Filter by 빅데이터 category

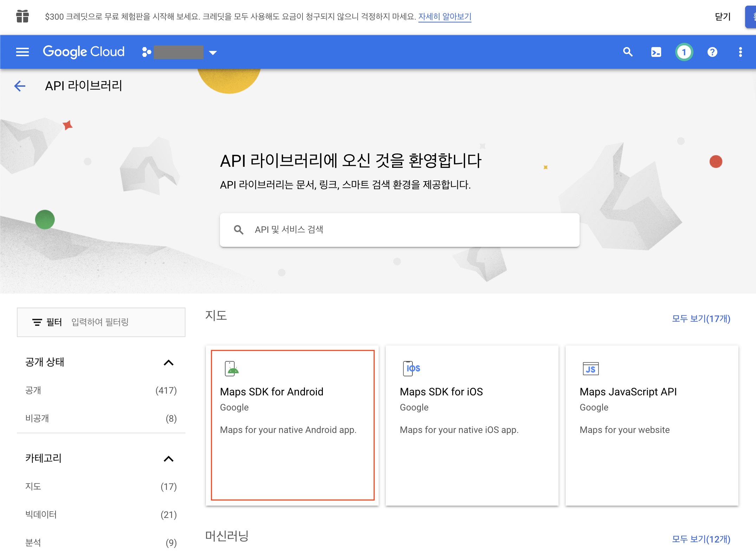point(41,515)
